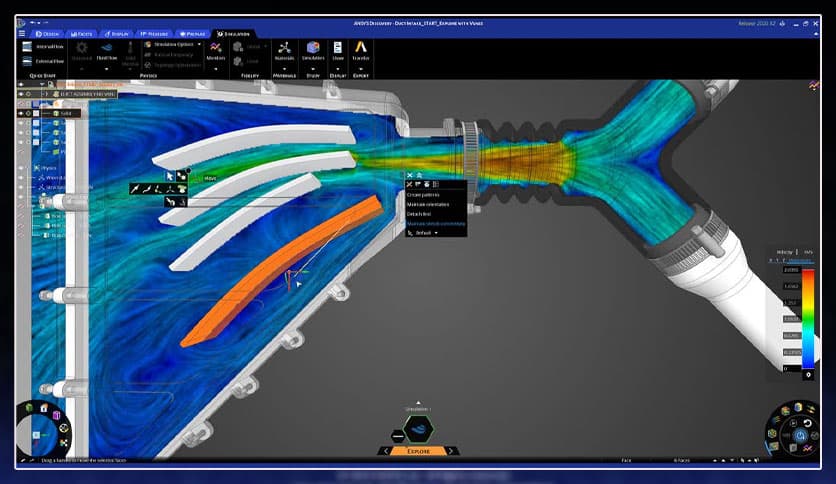This screenshot has height=484, width=836.
Task: Switch to the Facets ribbon tab
Action: pos(81,34)
